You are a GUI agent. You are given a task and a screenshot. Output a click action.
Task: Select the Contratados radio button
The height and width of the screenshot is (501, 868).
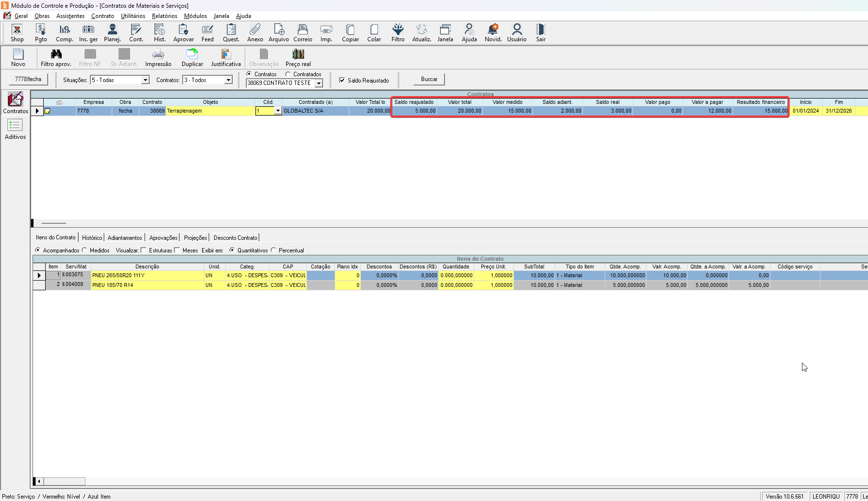coord(288,74)
